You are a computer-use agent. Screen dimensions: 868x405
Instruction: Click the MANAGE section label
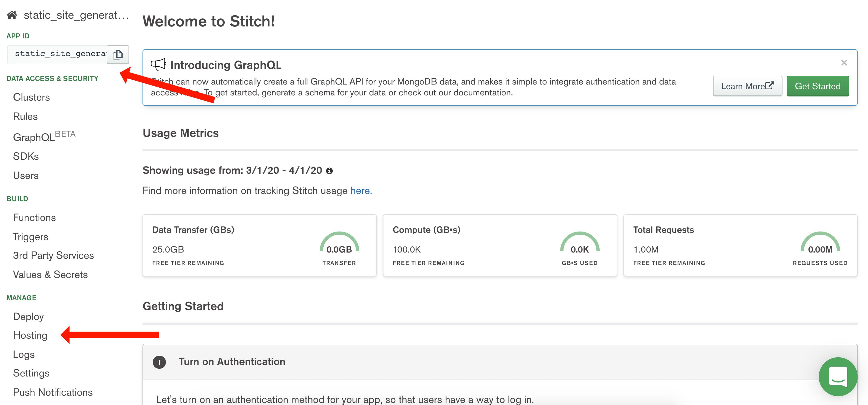[21, 298]
